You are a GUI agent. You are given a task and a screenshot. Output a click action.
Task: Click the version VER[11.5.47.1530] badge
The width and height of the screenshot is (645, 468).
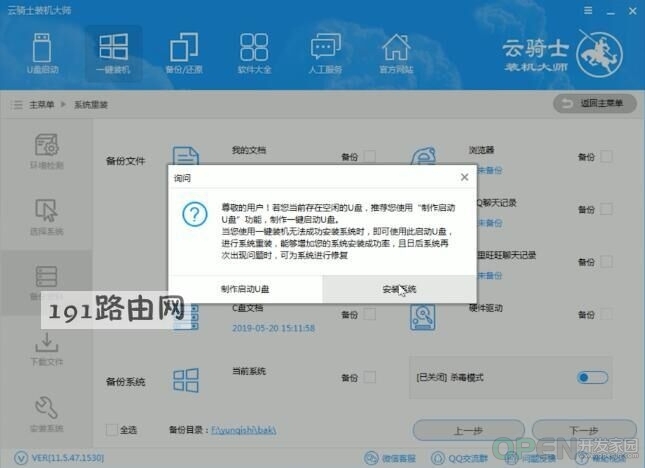59,458
